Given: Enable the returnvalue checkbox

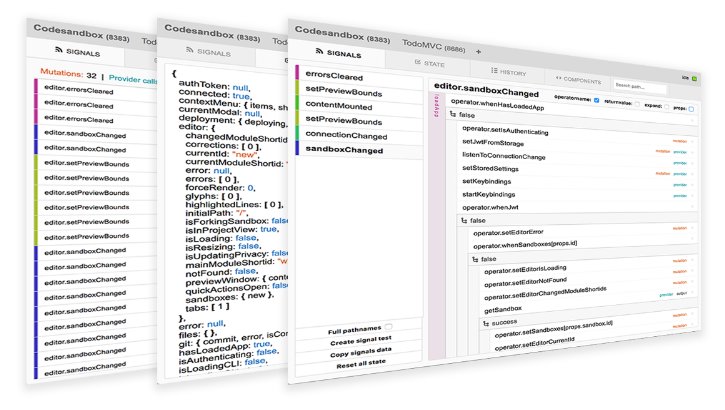Looking at the screenshot, I should (637, 104).
